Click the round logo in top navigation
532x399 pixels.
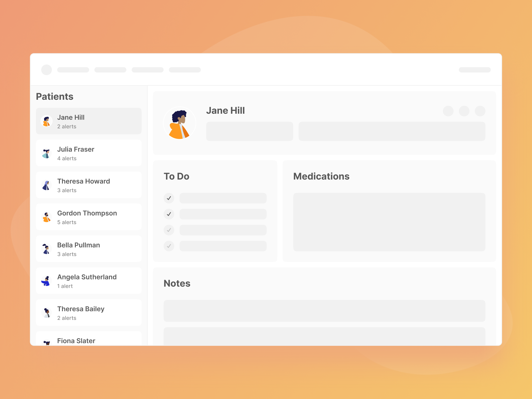[46, 70]
